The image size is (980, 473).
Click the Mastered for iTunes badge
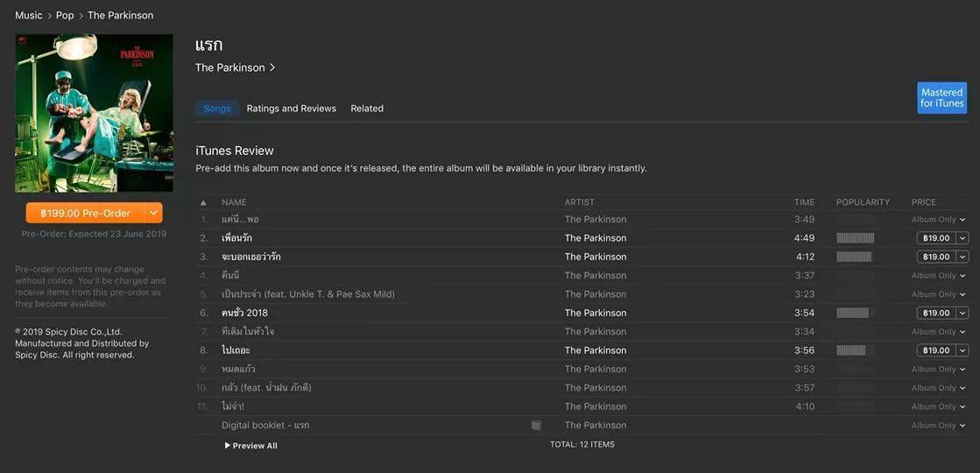(941, 97)
